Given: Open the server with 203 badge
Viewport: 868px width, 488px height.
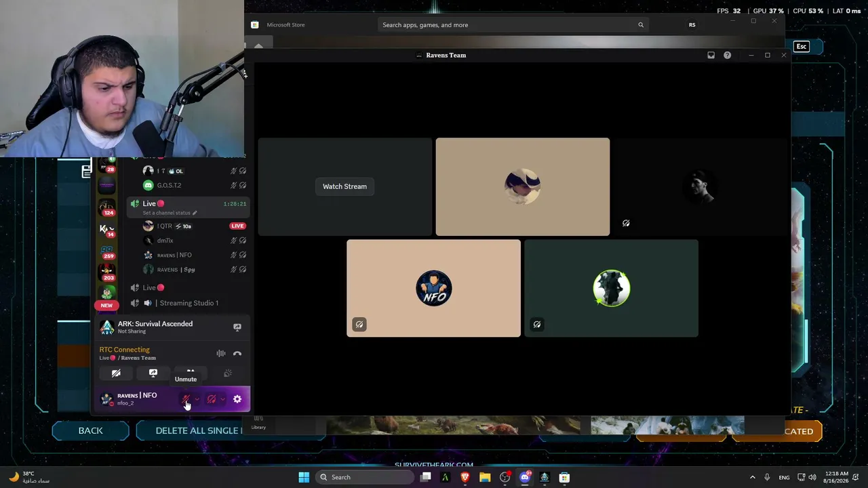Looking at the screenshot, I should (x=107, y=272).
